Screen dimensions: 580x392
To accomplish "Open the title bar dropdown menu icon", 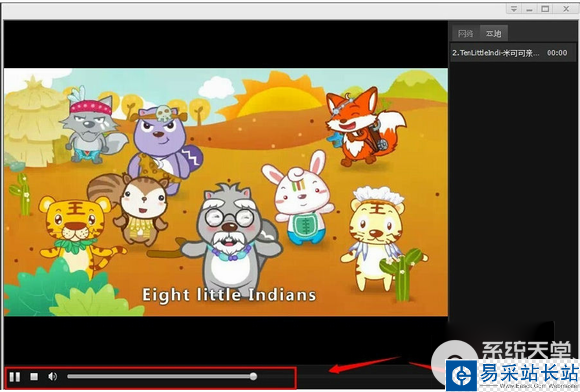I will tap(514, 9).
